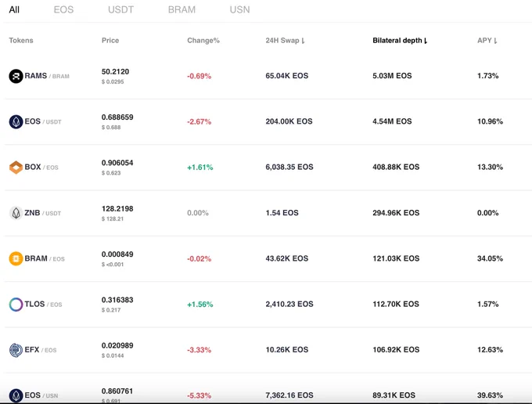The image size is (532, 404).
Task: Click 43.62K EOS swap volume
Action: coord(287,258)
